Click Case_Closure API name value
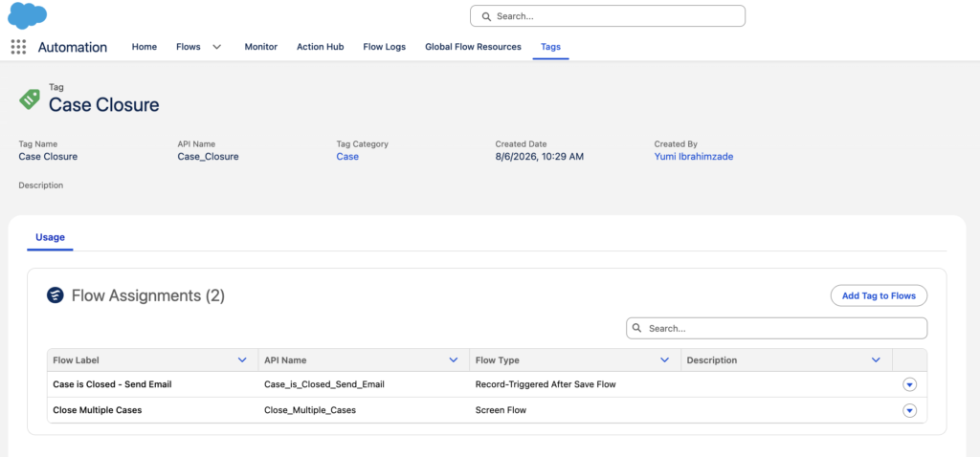Viewport: 980px width, 457px height. tap(208, 157)
